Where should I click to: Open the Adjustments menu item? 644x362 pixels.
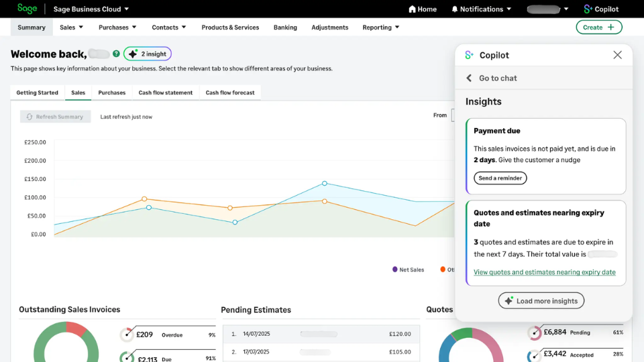click(330, 27)
